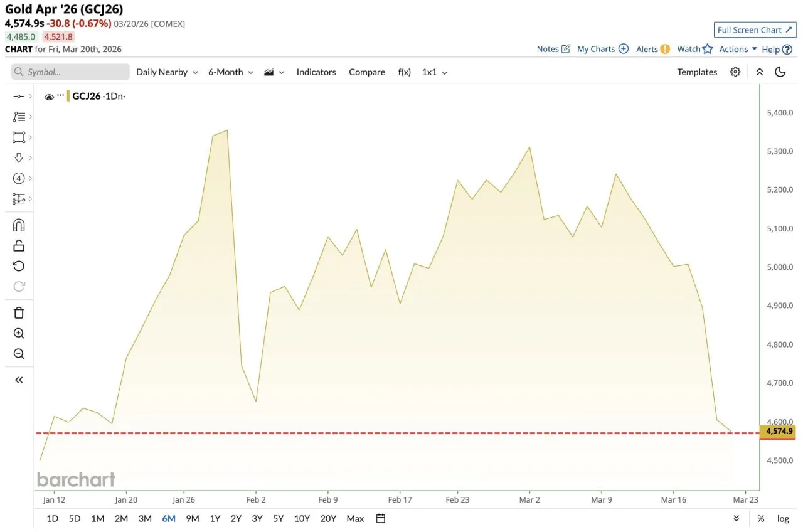Click the zoom out magnifier icon

click(x=19, y=354)
